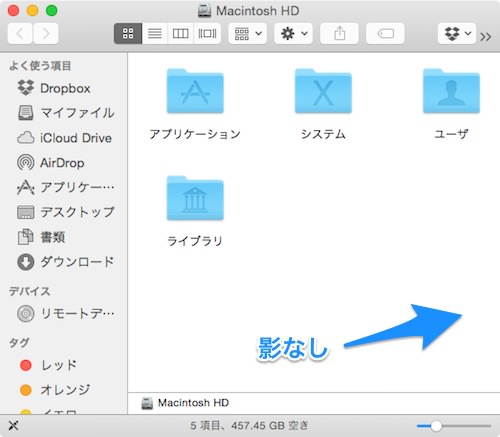This screenshot has height=437, width=500.
Task: Click the デバイス sidebar heading
Action: pyautogui.click(x=29, y=291)
